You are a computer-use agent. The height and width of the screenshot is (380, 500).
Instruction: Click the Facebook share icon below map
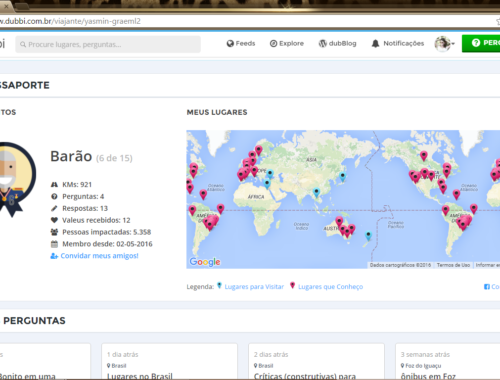click(x=487, y=287)
